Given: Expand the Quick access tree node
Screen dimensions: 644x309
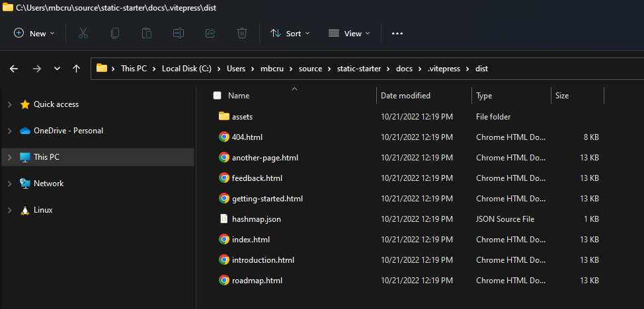Looking at the screenshot, I should (x=9, y=104).
